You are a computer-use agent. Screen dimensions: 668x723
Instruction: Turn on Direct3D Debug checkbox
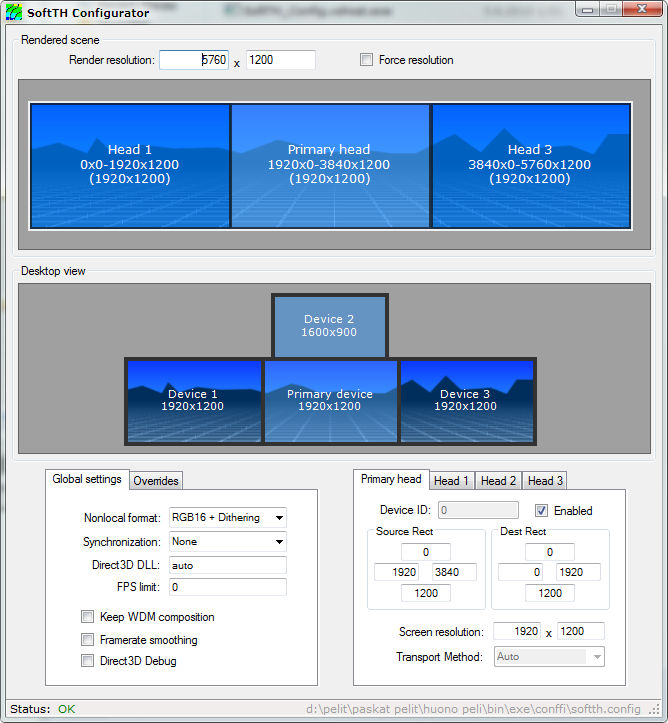(87, 661)
